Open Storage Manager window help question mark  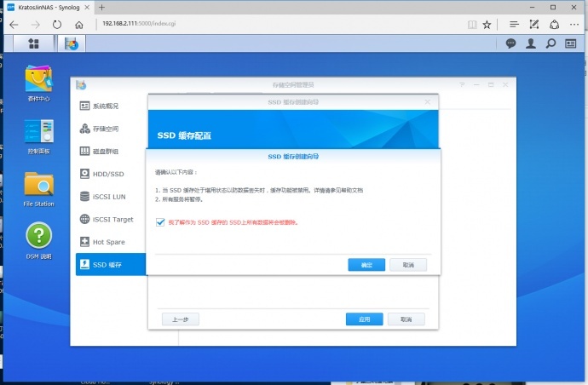(462, 84)
